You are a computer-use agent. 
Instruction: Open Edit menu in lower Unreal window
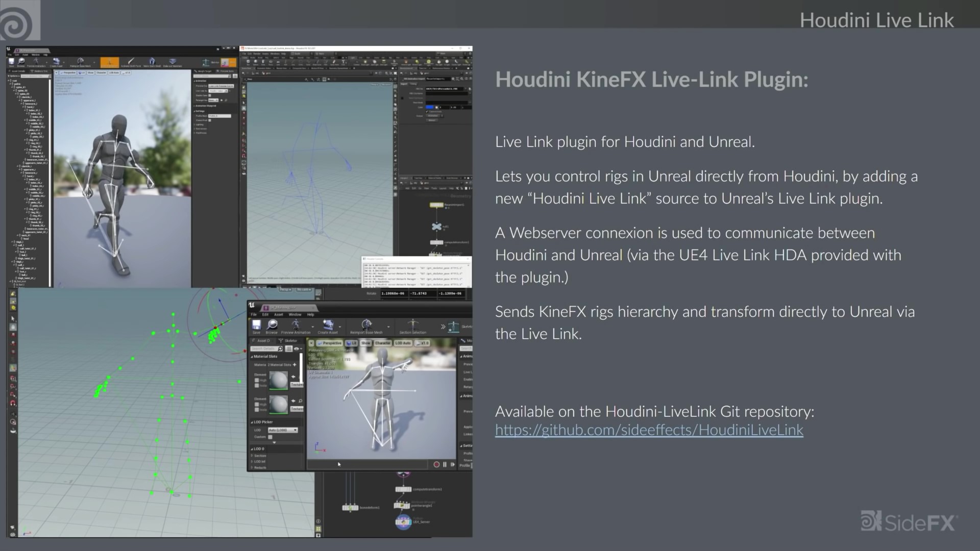coord(265,314)
